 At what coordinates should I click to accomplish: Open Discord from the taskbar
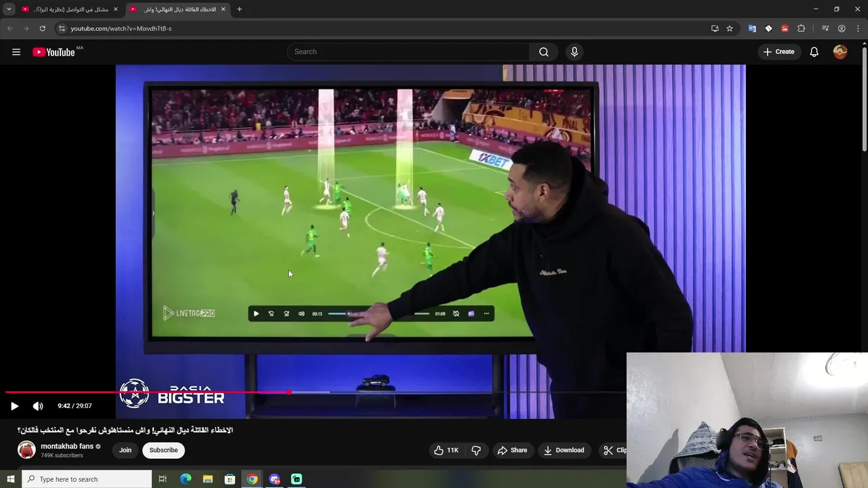275,479
